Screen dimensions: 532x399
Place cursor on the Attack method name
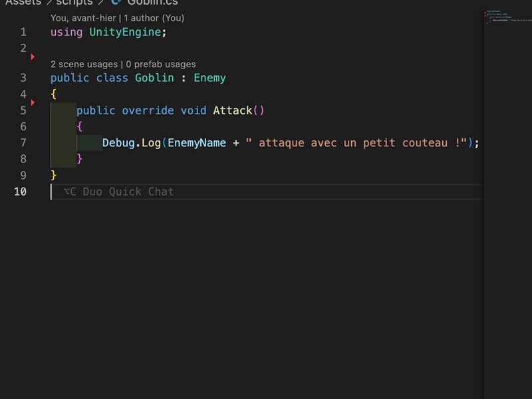(232, 110)
